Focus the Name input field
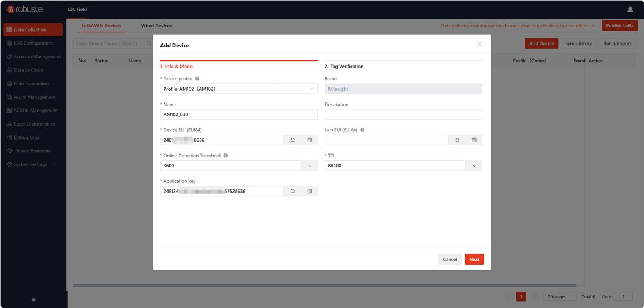Screen dimensions: 644x308 click(239, 114)
